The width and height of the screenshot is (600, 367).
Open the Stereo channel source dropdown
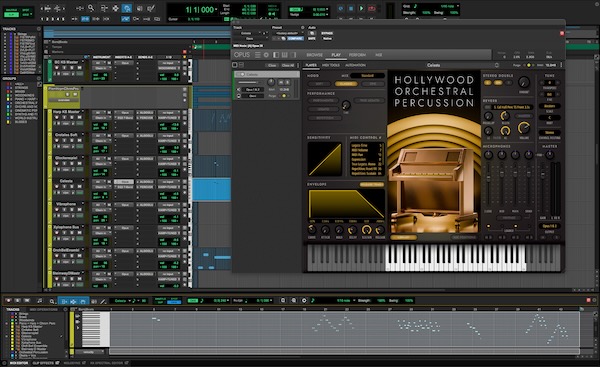pos(549,132)
